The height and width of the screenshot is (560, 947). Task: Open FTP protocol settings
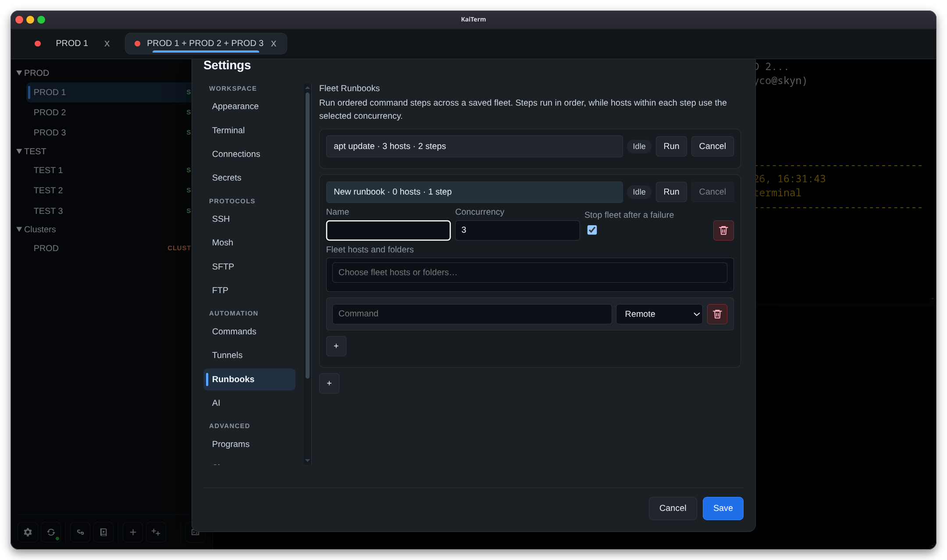point(249,291)
